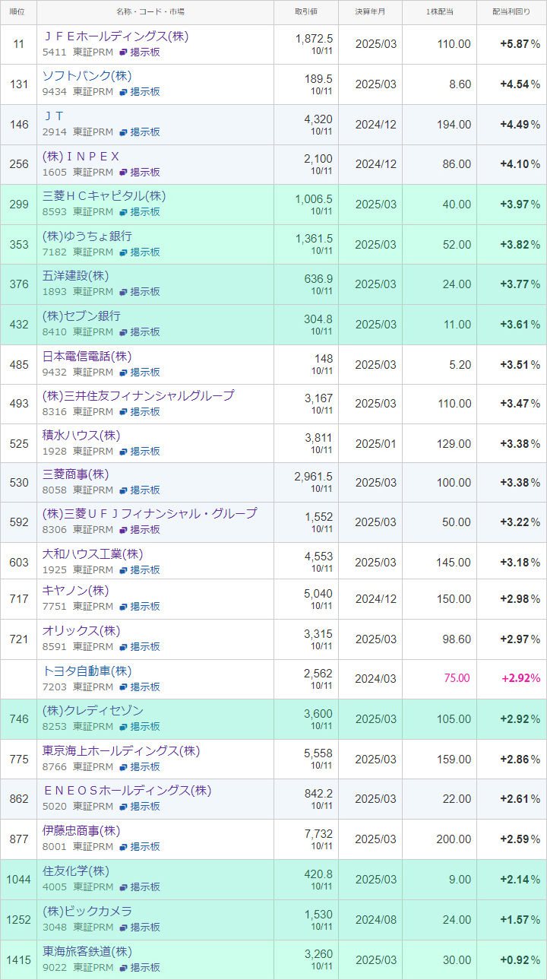Click the 掲示板 icon under 日本電信電話

pyautogui.click(x=123, y=373)
